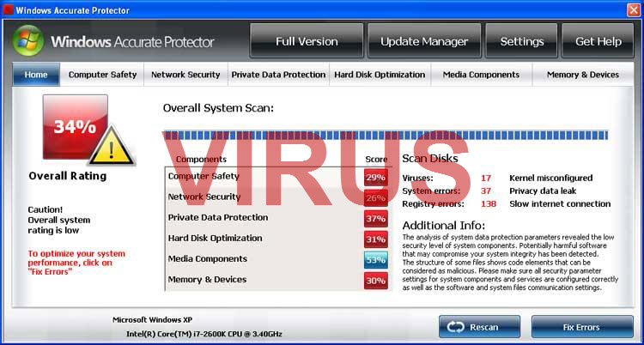Select the Private Data Protection component row
644x345 pixels.
coord(278,218)
